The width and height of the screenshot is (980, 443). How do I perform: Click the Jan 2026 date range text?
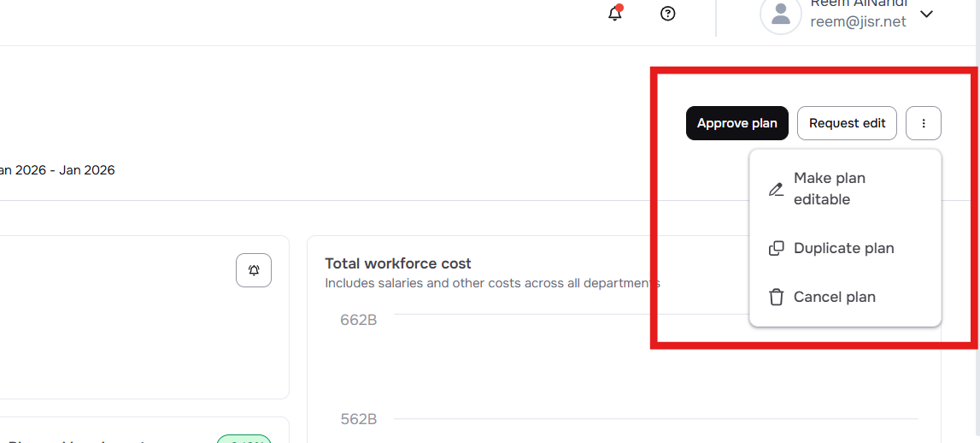(57, 170)
